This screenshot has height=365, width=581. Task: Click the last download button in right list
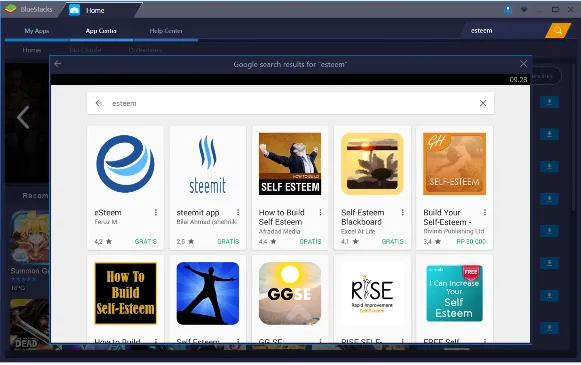(549, 328)
